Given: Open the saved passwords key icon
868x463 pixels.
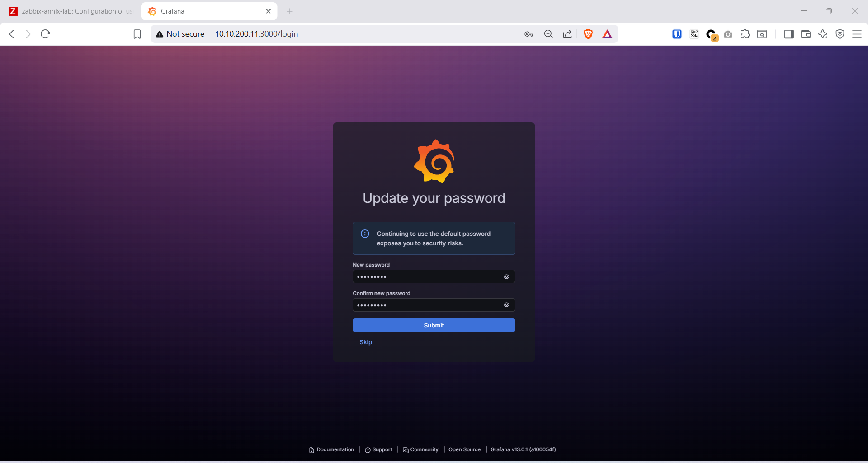Looking at the screenshot, I should click(529, 34).
